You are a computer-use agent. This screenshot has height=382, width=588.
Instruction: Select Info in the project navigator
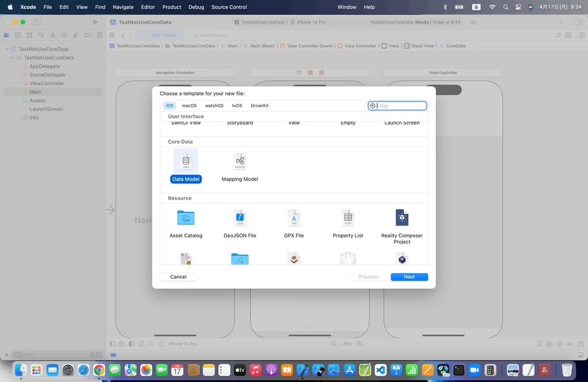33,118
